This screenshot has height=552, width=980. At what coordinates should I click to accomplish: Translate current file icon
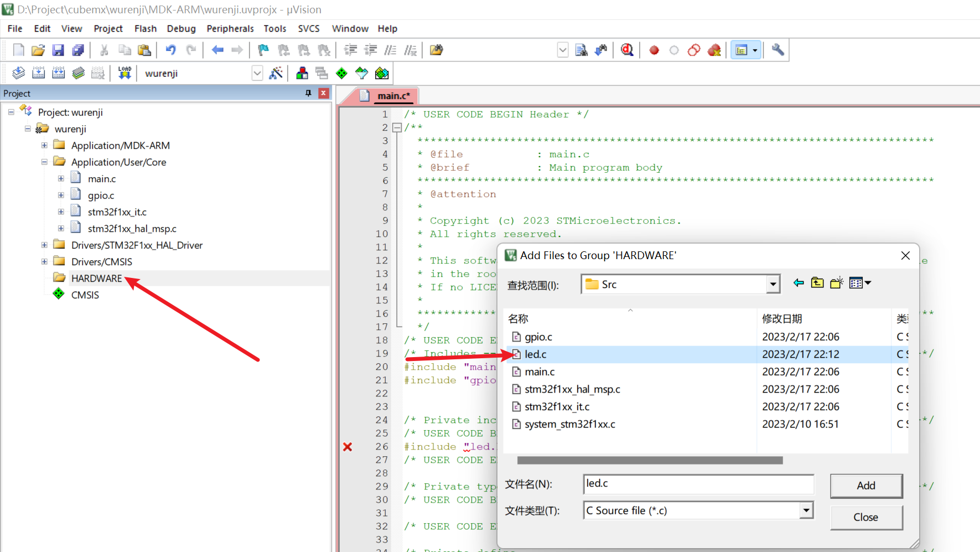pos(18,73)
